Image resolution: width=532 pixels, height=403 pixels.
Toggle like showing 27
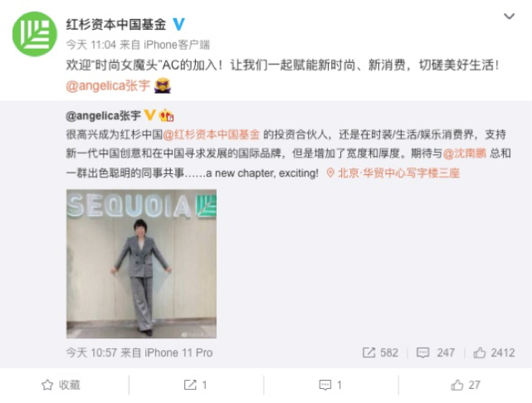click(466, 385)
